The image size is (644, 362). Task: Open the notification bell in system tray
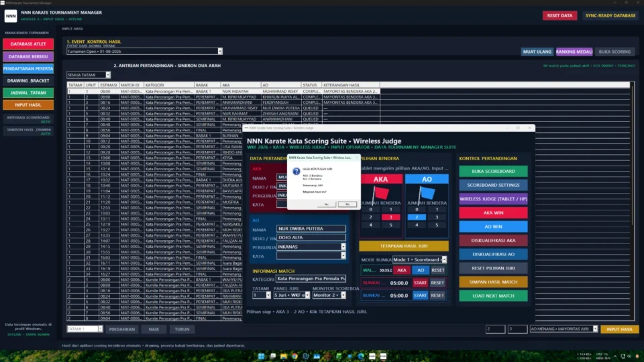[637, 356]
